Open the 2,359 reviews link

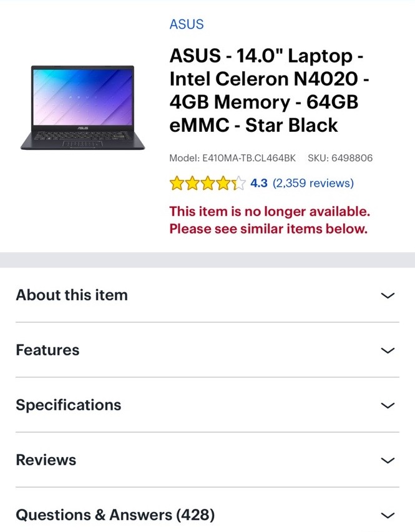(313, 183)
